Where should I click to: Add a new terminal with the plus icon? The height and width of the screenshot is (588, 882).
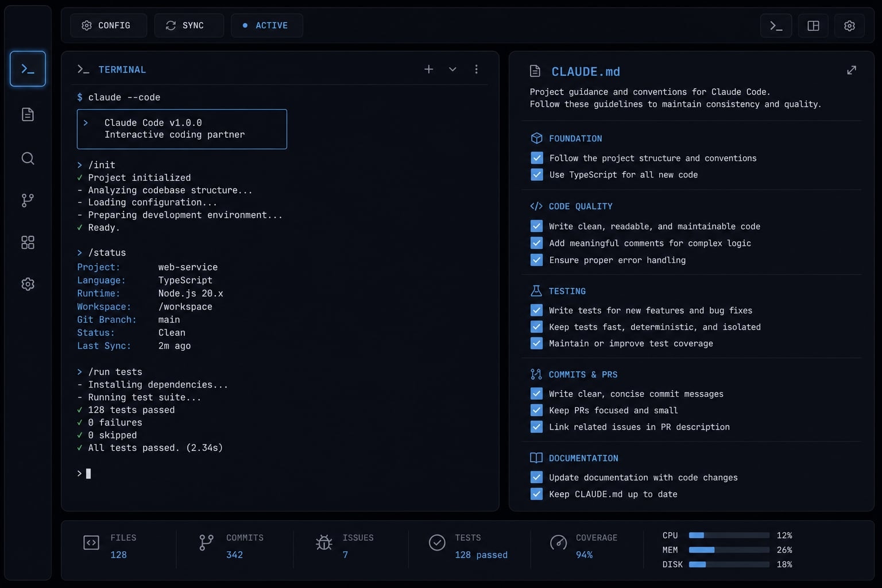tap(428, 69)
